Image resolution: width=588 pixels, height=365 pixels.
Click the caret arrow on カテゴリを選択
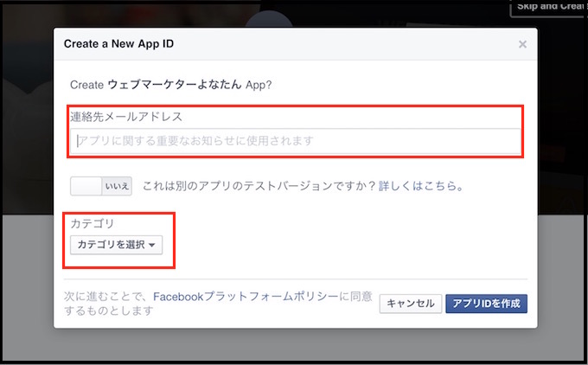(152, 246)
